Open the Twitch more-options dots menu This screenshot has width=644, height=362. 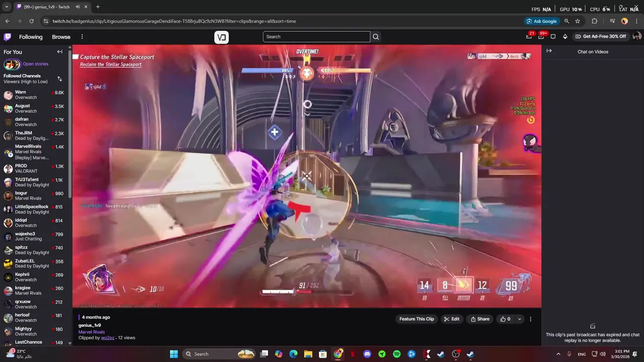[x=82, y=37]
